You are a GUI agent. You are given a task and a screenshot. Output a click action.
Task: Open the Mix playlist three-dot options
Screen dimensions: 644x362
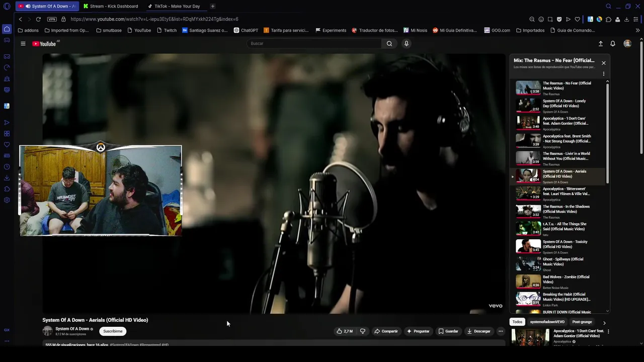604,74
